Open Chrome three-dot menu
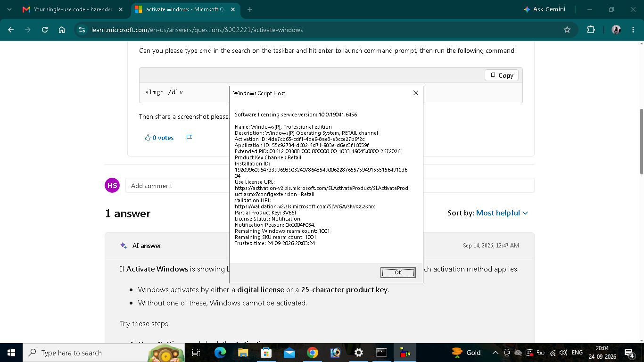This screenshot has width=644, height=362. click(633, 30)
